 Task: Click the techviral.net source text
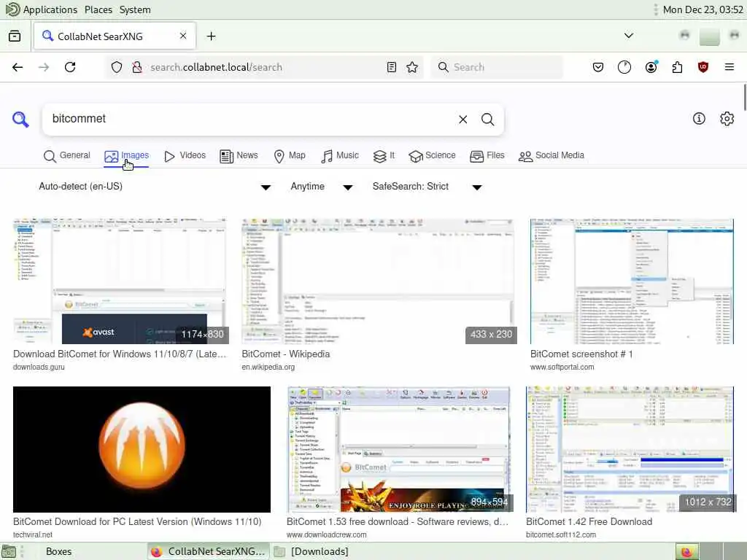(33, 534)
